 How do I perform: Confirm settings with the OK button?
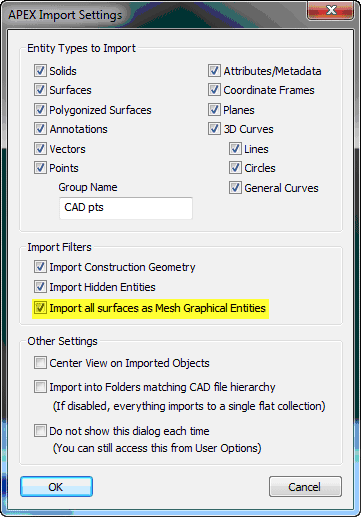56,487
